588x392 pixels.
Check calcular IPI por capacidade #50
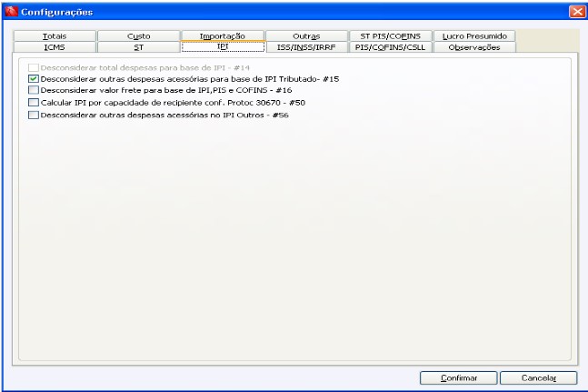[x=34, y=103]
